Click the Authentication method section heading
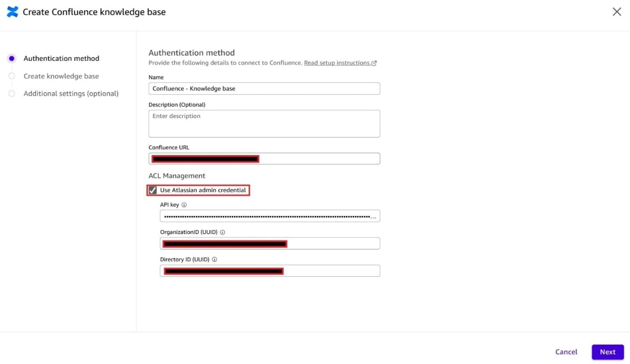Viewport: 630px width, 364px height. [192, 53]
